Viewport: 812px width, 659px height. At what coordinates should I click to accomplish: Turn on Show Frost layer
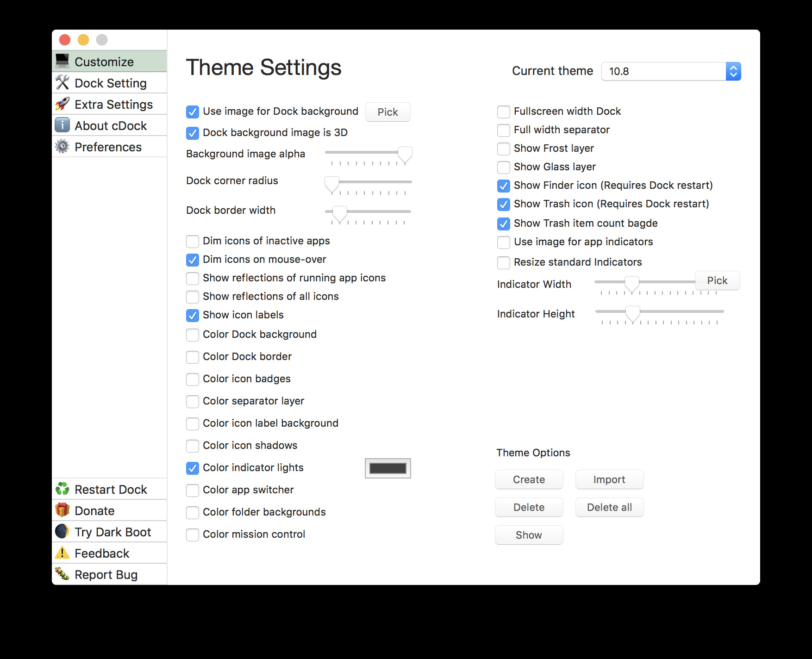pyautogui.click(x=504, y=149)
